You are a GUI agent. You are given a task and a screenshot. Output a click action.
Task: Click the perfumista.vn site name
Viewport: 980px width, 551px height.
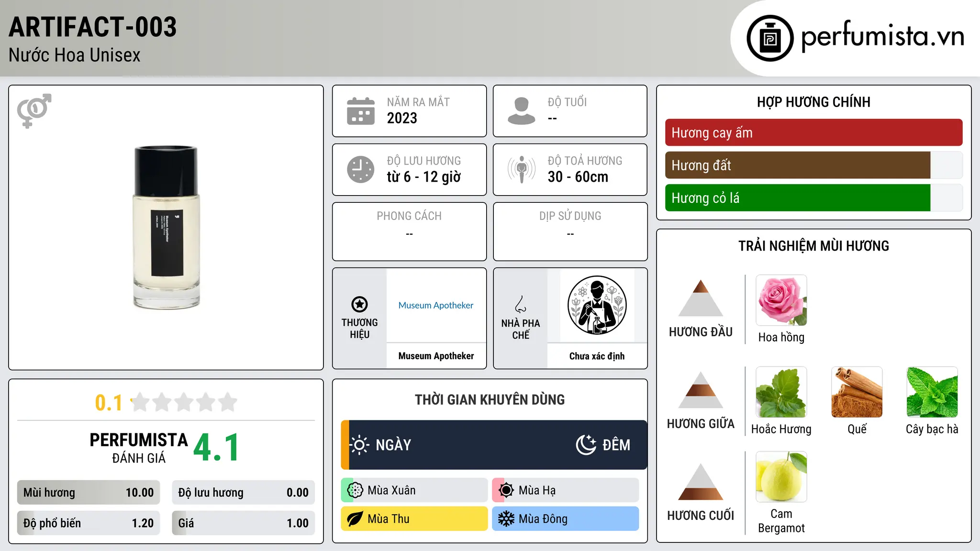[x=883, y=36]
